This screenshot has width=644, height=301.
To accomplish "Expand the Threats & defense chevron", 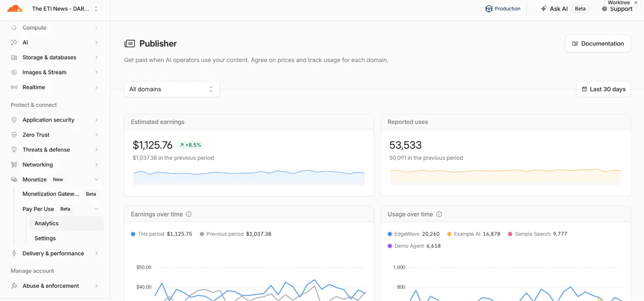I will (x=96, y=150).
